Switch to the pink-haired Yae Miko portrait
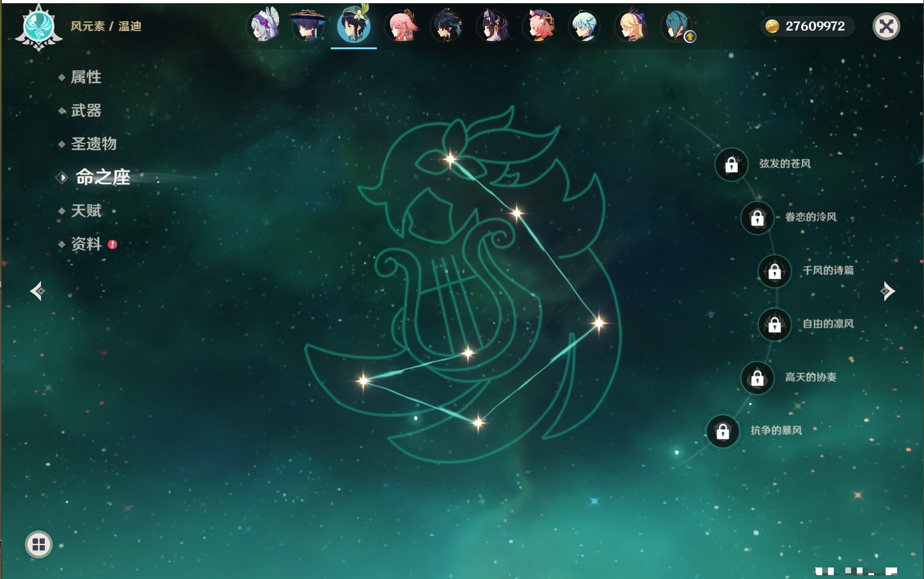 [401, 26]
